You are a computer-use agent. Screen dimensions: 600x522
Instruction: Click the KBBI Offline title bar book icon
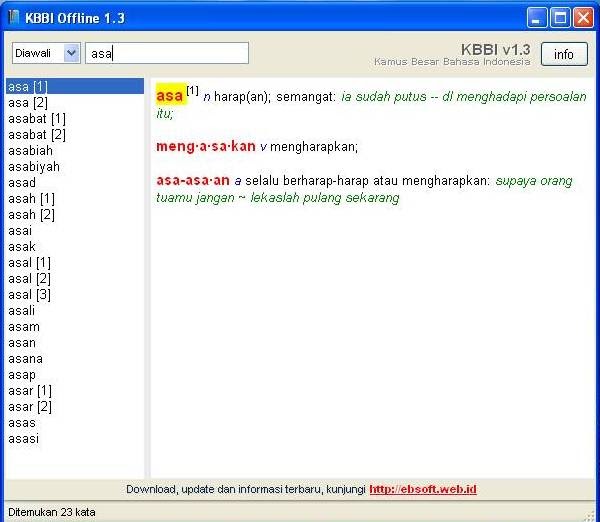coord(13,17)
